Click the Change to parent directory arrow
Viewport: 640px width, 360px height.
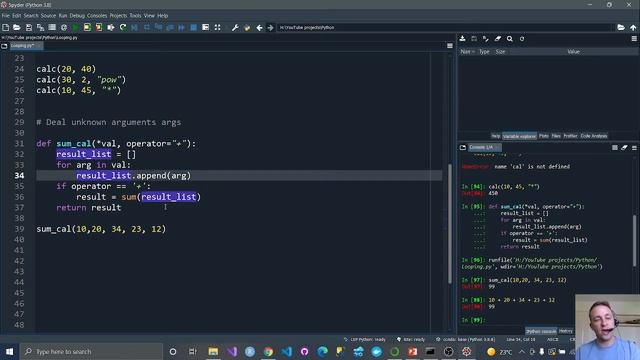[633, 28]
